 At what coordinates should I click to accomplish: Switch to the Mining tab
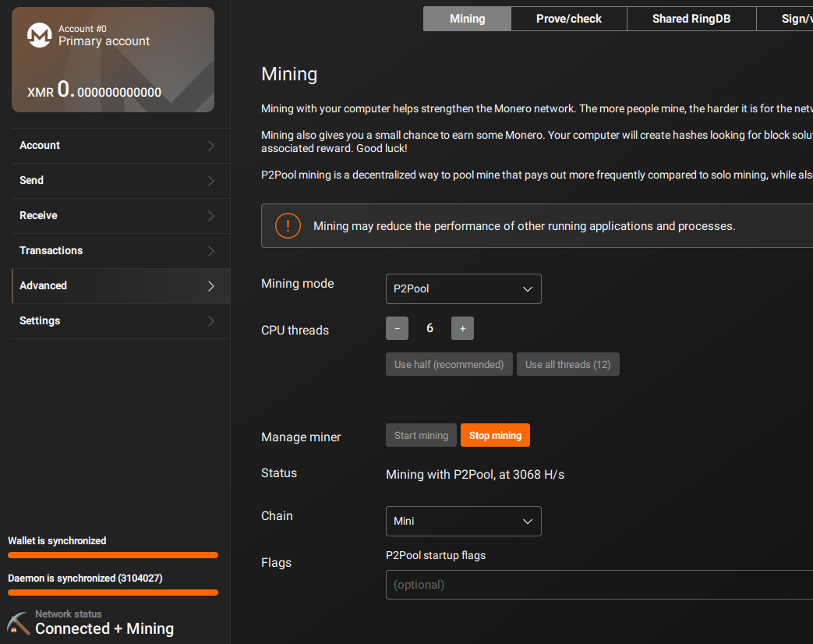[x=467, y=19]
